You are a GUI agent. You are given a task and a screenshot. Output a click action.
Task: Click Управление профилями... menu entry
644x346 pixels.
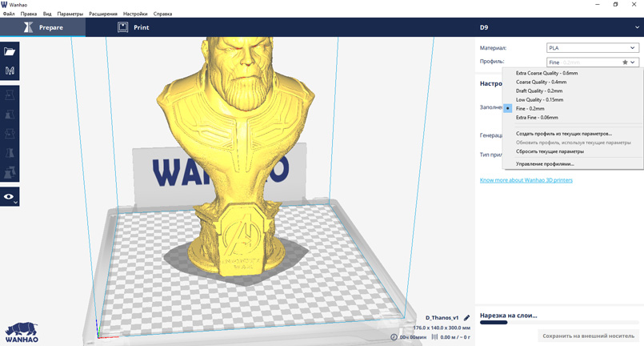[x=545, y=163]
